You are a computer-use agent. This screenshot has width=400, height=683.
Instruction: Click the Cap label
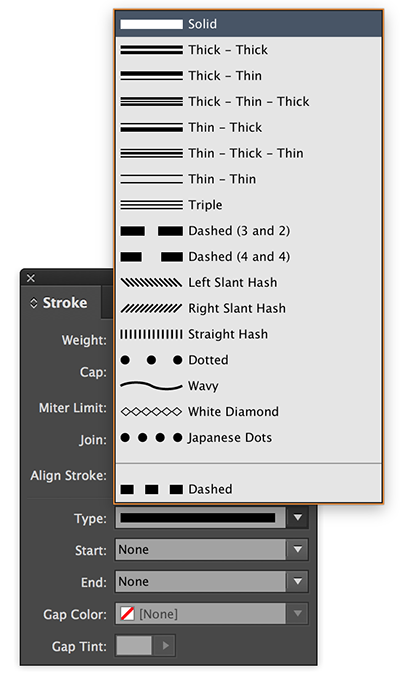tap(93, 372)
